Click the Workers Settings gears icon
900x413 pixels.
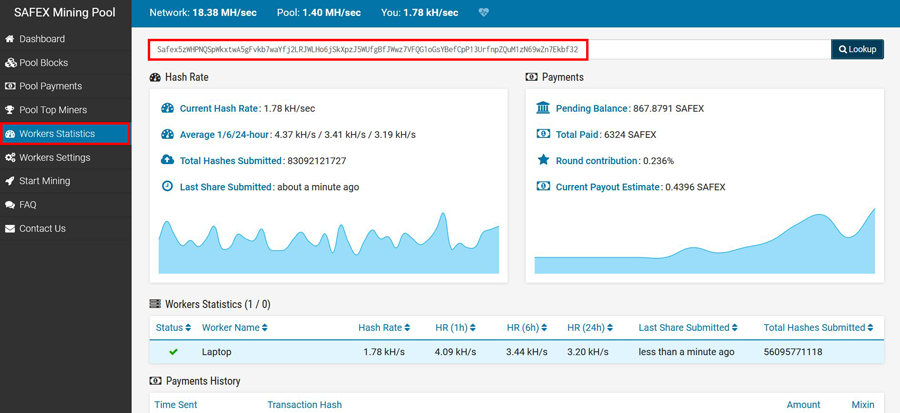[10, 157]
